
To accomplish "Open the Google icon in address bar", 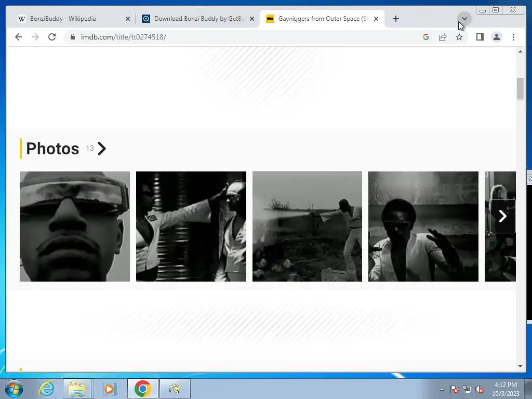I will (426, 37).
